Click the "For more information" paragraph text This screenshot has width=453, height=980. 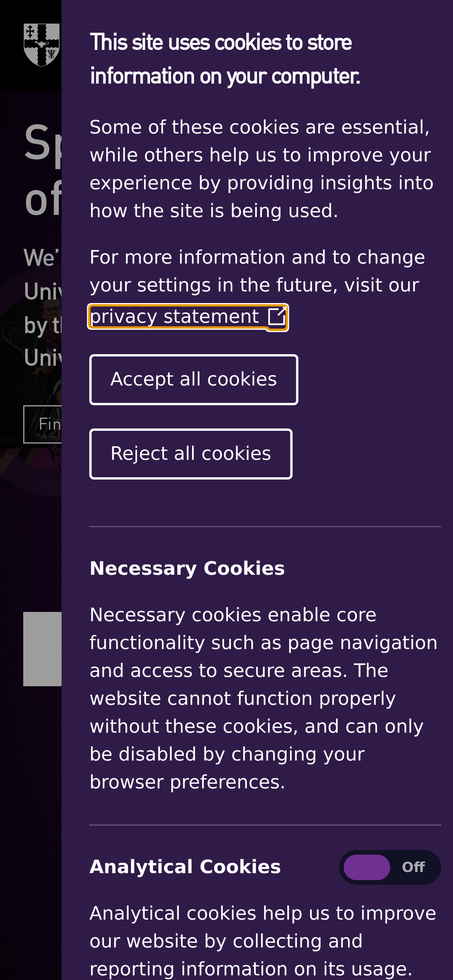point(257,271)
